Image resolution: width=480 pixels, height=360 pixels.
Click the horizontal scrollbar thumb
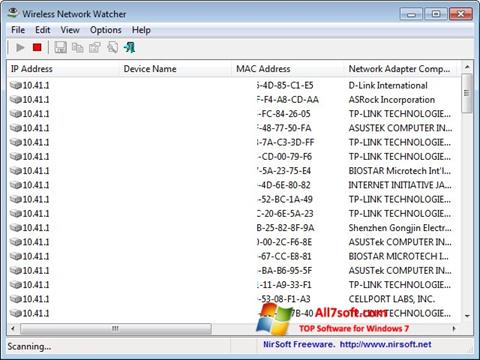(x=116, y=329)
